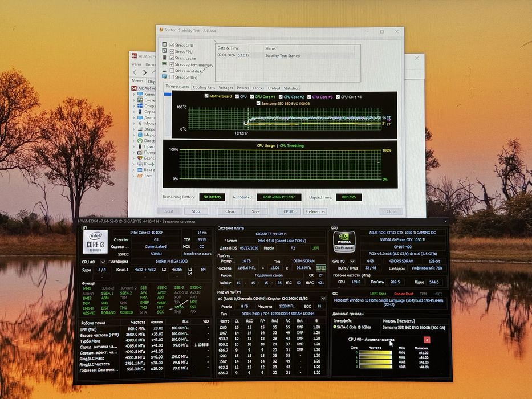Uncheck the Stress CPU checkbox

[x=172, y=45]
